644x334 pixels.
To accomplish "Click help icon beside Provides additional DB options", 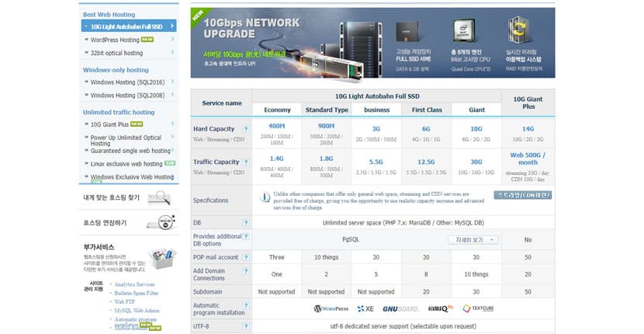I will tap(246, 236).
